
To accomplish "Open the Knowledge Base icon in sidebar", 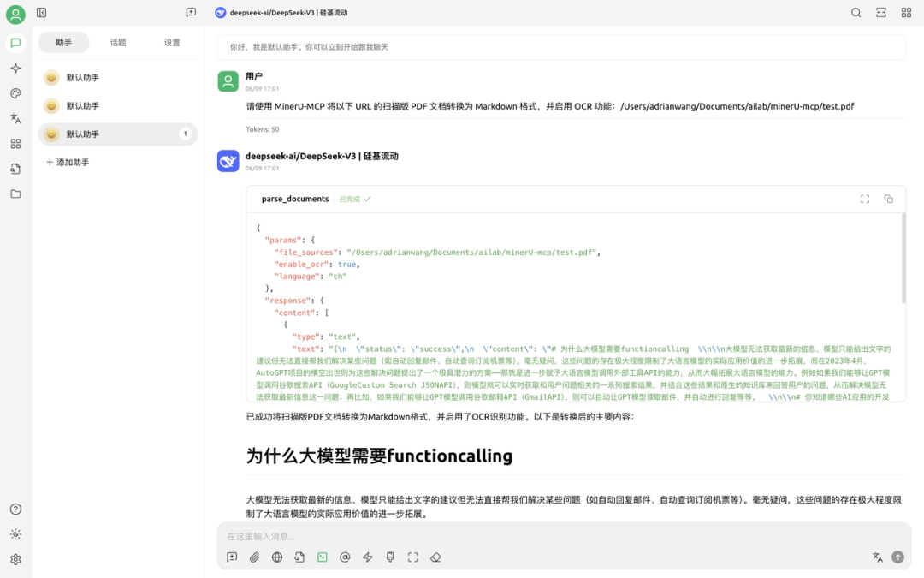I will tap(15, 169).
